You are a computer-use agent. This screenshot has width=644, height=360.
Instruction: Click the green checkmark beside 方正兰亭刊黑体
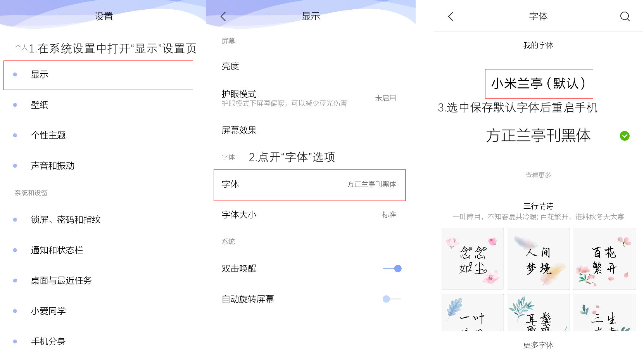[x=625, y=136]
